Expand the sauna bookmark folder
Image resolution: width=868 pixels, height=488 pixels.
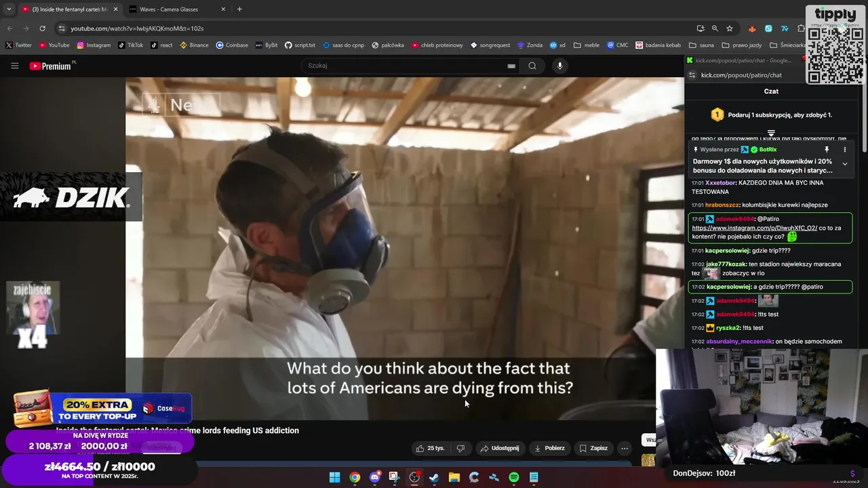(x=701, y=45)
